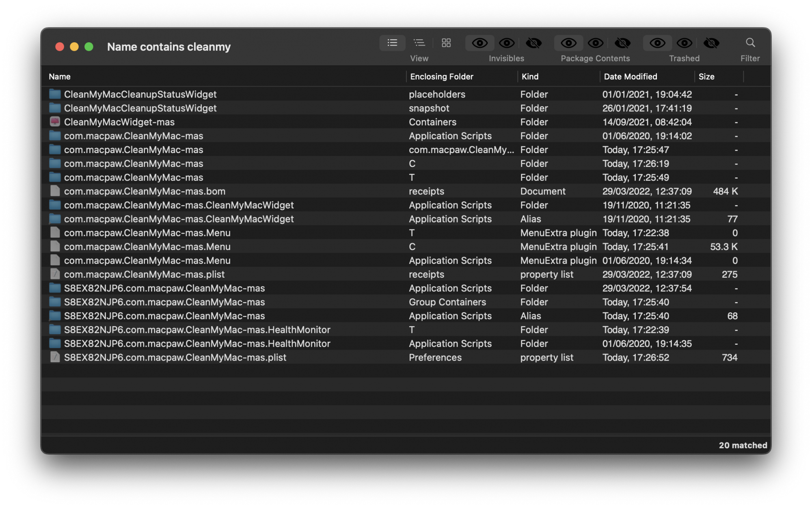Select unhighlighted open eye under Invisibles
This screenshot has height=508, width=812.
click(x=507, y=43)
